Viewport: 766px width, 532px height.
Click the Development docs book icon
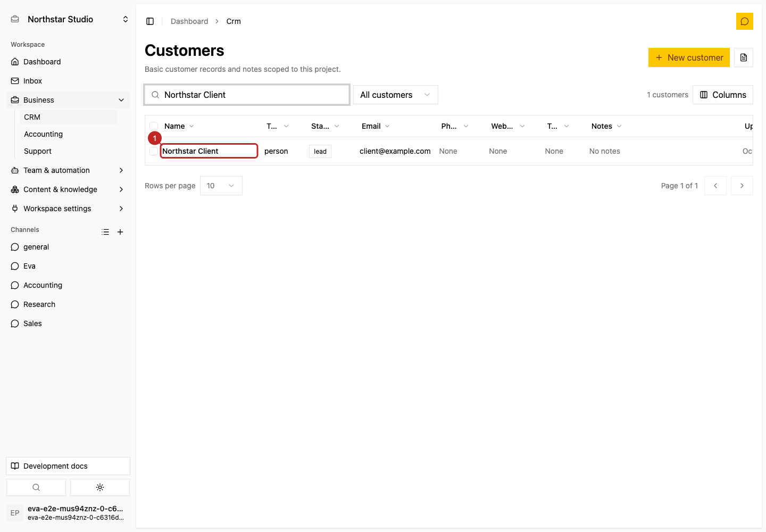(15, 466)
